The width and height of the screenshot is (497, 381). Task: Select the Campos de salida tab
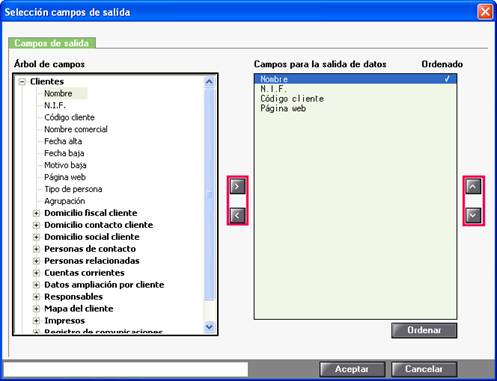[52, 43]
